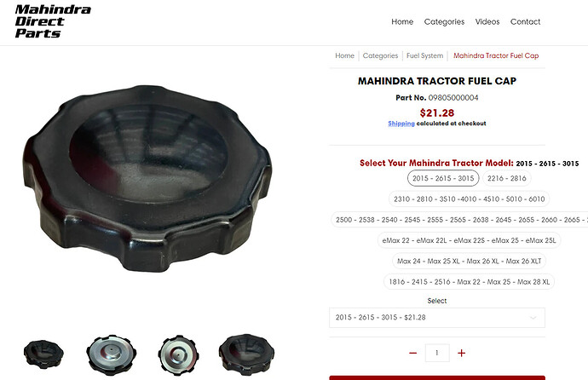The height and width of the screenshot is (380, 588).
Task: Pick the eMax 22 - eMax 25L option
Action: pyautogui.click(x=469, y=240)
